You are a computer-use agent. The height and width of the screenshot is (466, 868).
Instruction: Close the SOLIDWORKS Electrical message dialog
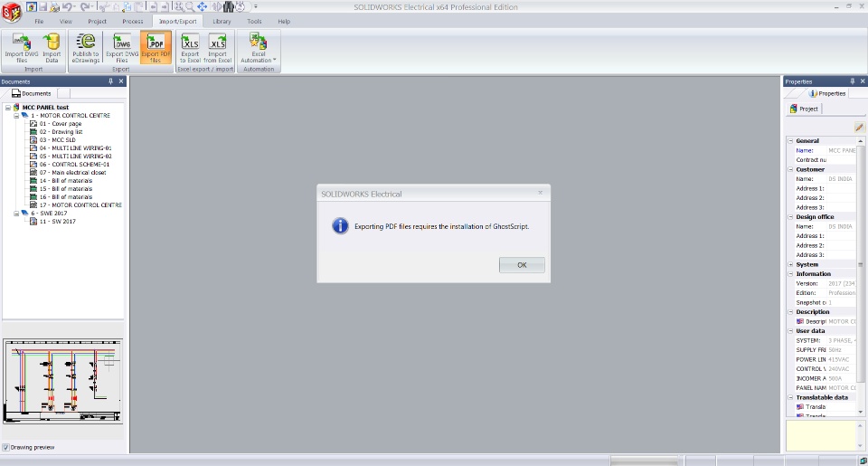coord(541,193)
